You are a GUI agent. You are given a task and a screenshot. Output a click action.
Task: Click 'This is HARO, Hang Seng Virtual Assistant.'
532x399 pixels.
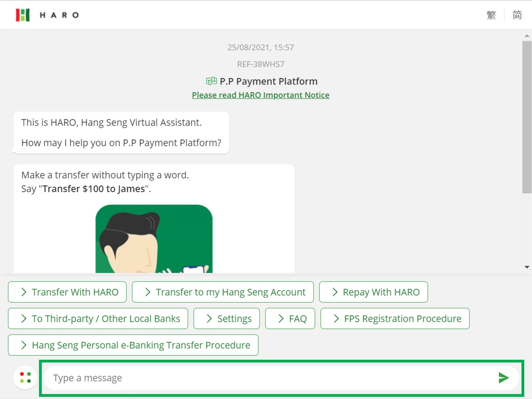111,122
